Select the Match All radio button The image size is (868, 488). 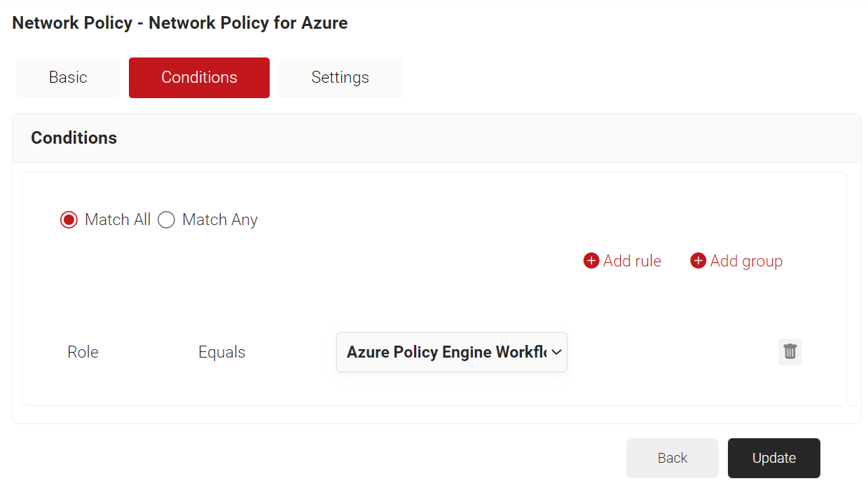[x=69, y=220]
